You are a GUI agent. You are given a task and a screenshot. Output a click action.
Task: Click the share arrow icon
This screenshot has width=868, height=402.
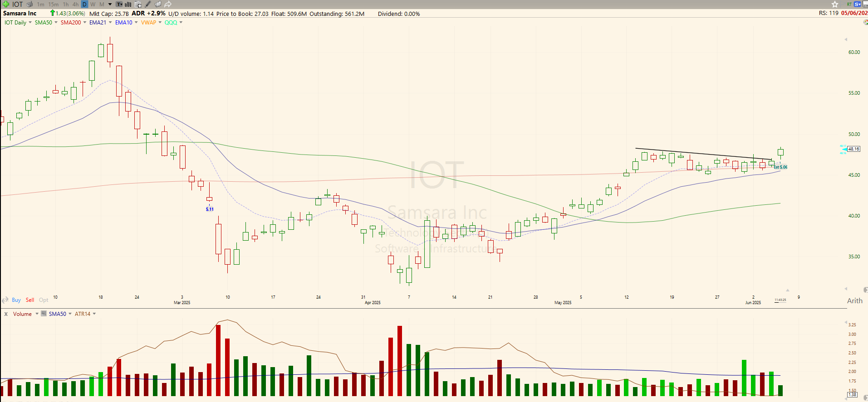point(168,4)
